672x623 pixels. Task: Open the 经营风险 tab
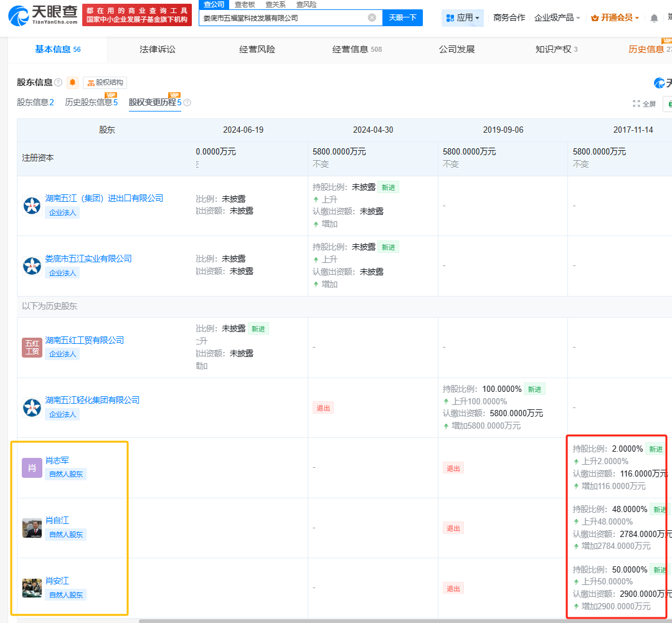[257, 49]
